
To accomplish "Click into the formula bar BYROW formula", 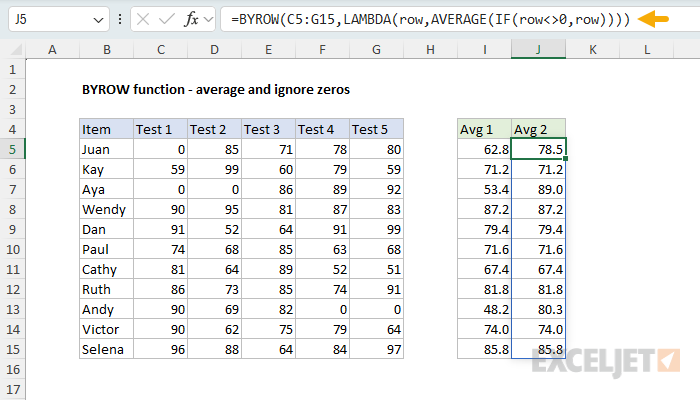I will (x=430, y=19).
